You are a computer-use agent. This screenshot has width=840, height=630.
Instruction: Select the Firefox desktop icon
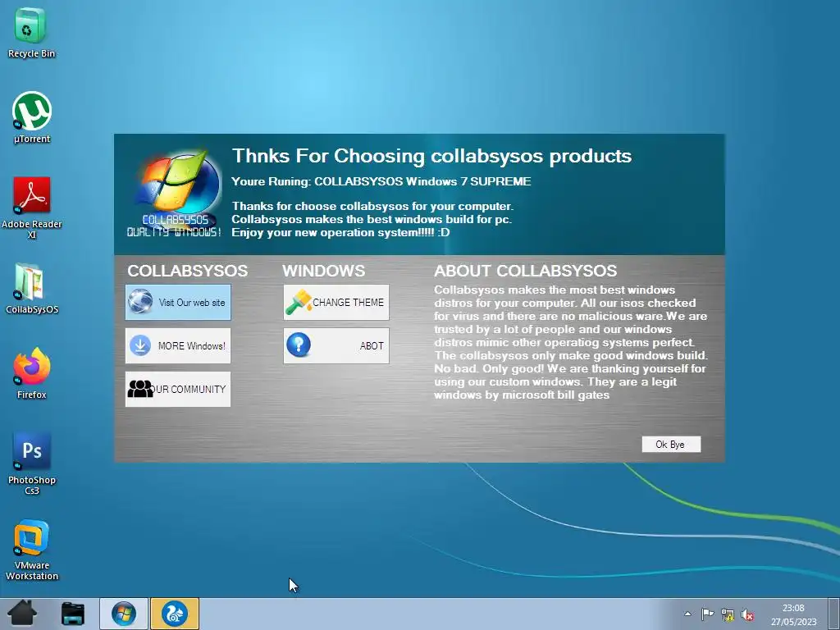point(32,373)
